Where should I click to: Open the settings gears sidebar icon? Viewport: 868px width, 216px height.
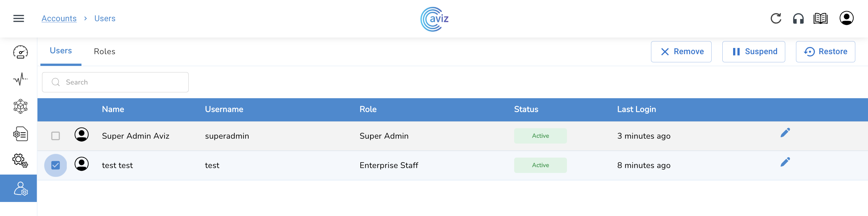click(20, 161)
